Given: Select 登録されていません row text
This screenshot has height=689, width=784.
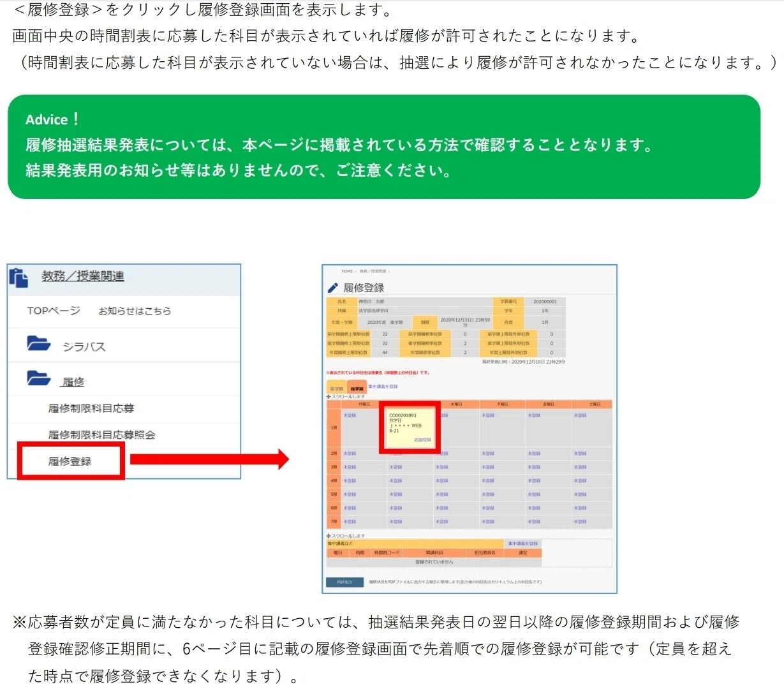Looking at the screenshot, I should 434,562.
